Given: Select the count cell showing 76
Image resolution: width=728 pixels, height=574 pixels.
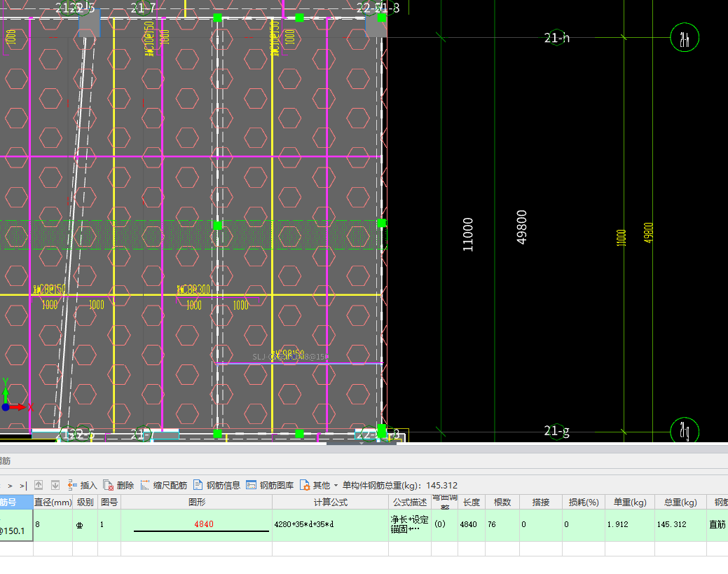Looking at the screenshot, I should coord(502,525).
